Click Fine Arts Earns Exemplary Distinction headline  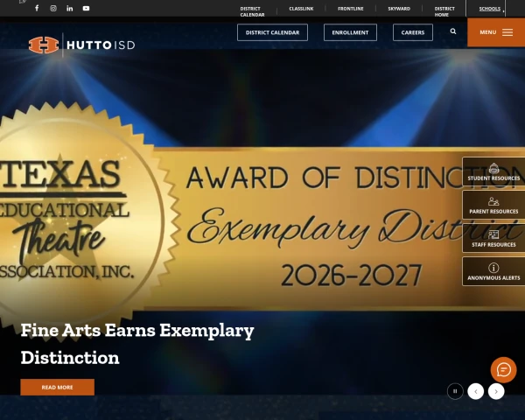(x=137, y=344)
